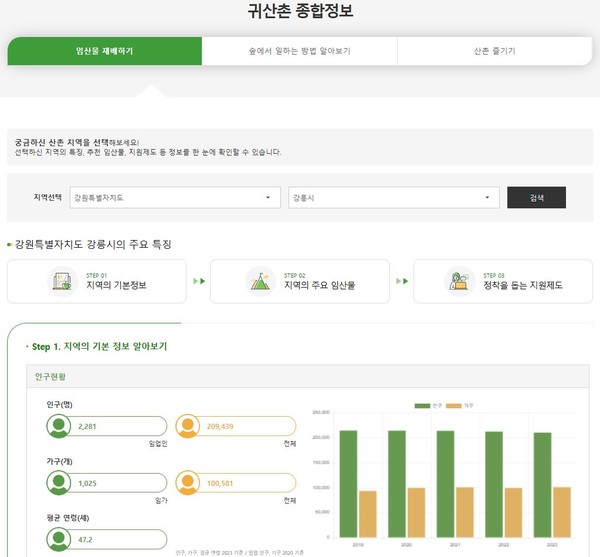
Task: Click orange person icon beside 209,439
Action: tap(188, 426)
